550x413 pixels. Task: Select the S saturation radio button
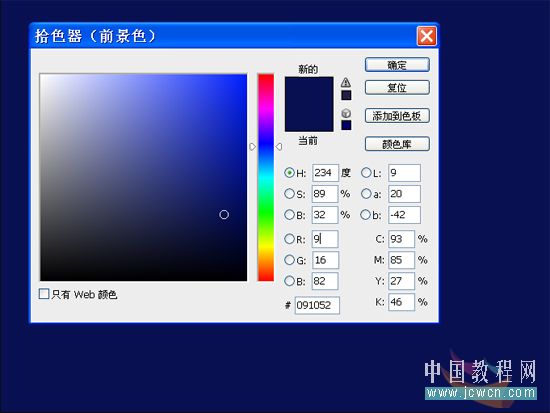(x=289, y=194)
